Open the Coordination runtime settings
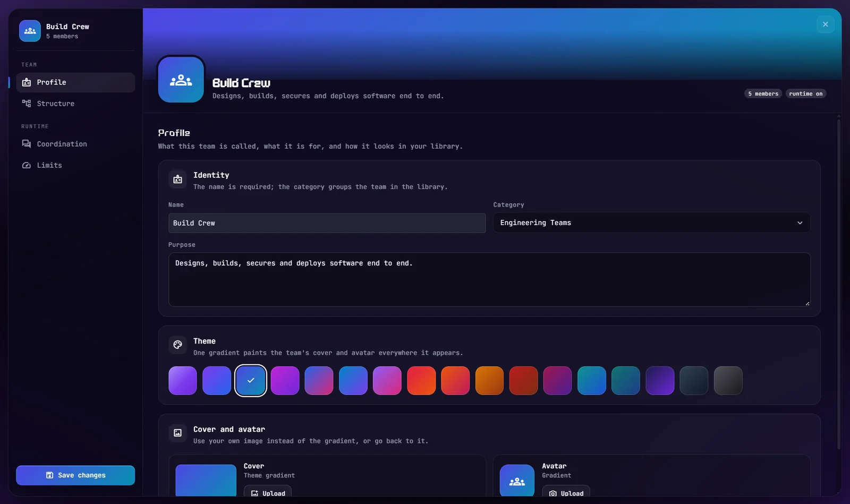This screenshot has height=504, width=850. coord(75,144)
